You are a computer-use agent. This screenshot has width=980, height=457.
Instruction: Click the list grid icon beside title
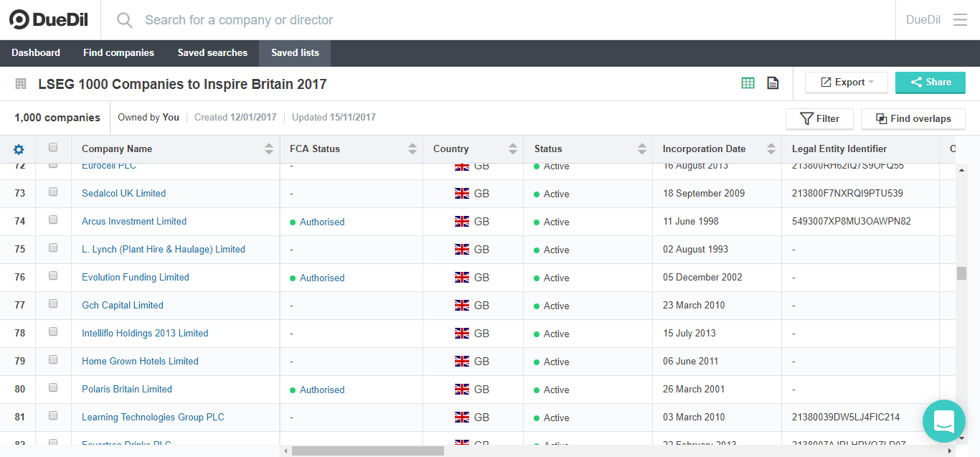21,84
